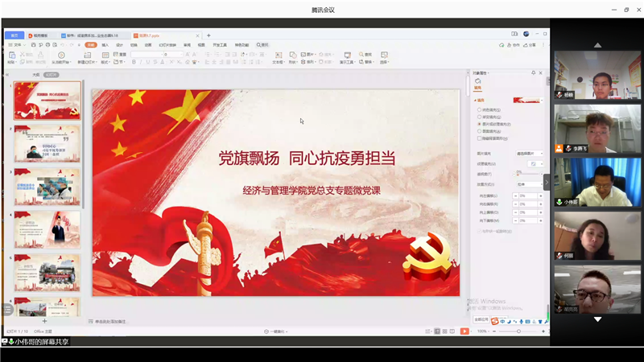Screen dimensions: 644x362
Task: Open the Selection pane icon
Action: (384, 55)
